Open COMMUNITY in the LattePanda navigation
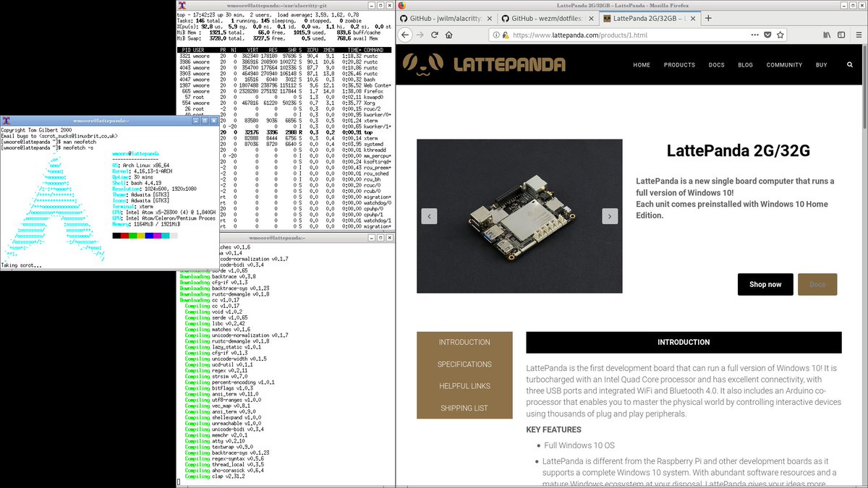This screenshot has width=868, height=488. pyautogui.click(x=784, y=65)
